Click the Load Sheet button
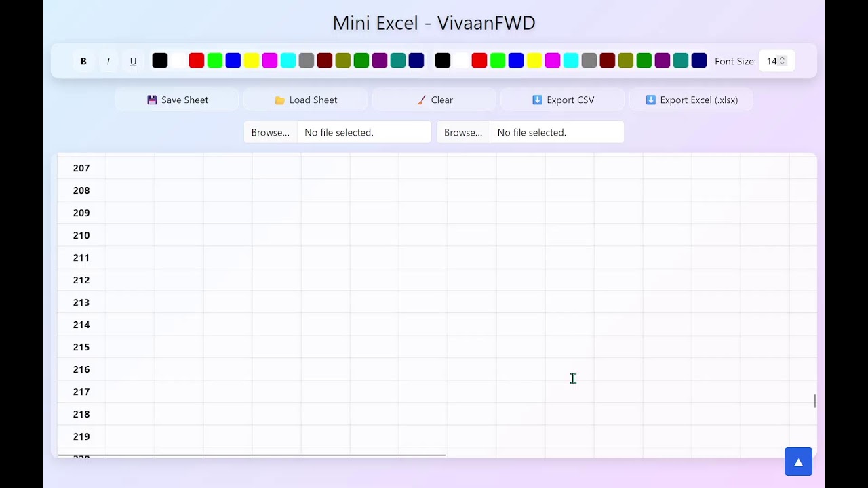This screenshot has height=488, width=868. point(306,100)
